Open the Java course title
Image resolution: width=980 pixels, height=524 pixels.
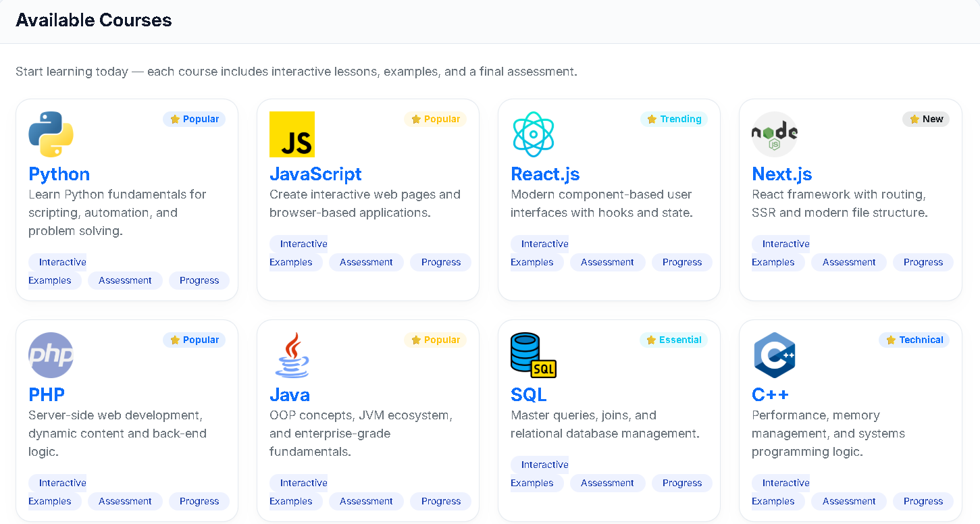[x=290, y=395]
